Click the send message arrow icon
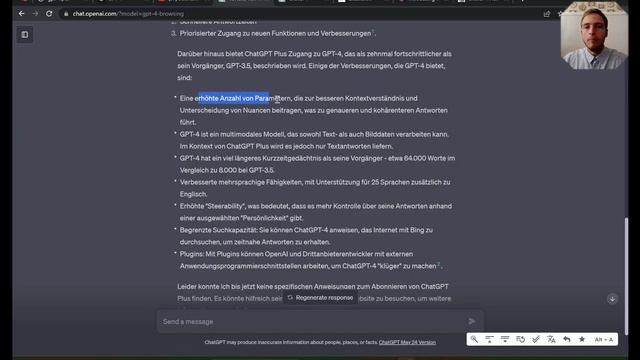 pos(472,322)
